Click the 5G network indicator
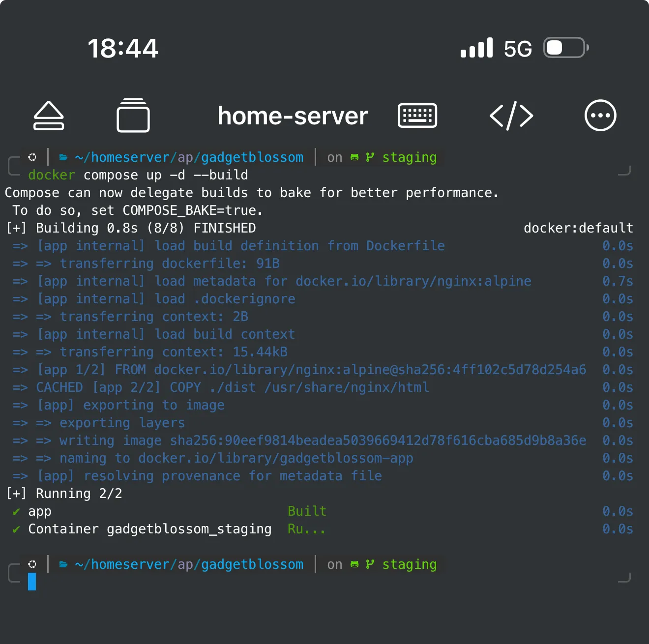 pos(518,49)
